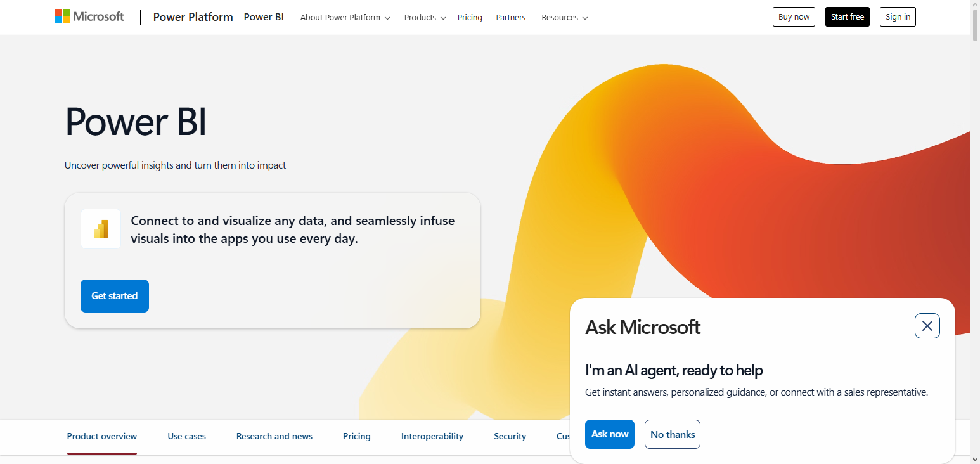Click the Microsoft logo
The image size is (980, 464).
89,16
